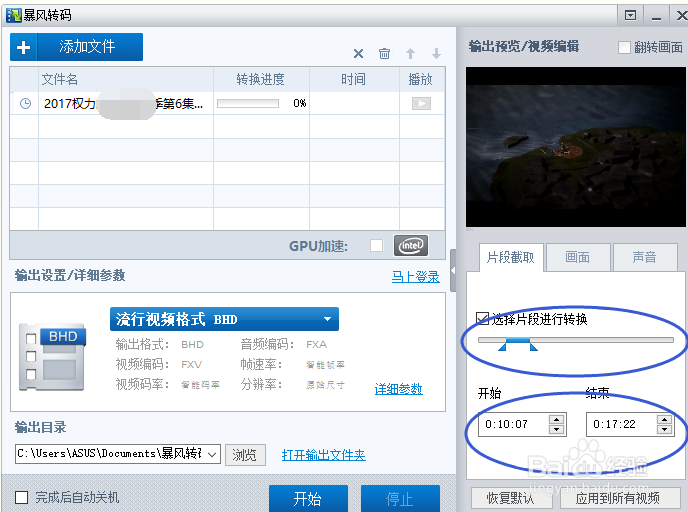This screenshot has height=512, width=688.
Task: Collapse right panel with side arrow handle
Action: pos(453,271)
